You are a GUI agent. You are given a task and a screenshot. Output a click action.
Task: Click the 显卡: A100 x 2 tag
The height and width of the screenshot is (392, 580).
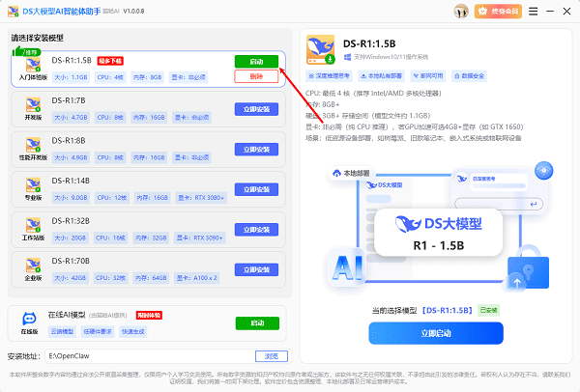click(196, 278)
